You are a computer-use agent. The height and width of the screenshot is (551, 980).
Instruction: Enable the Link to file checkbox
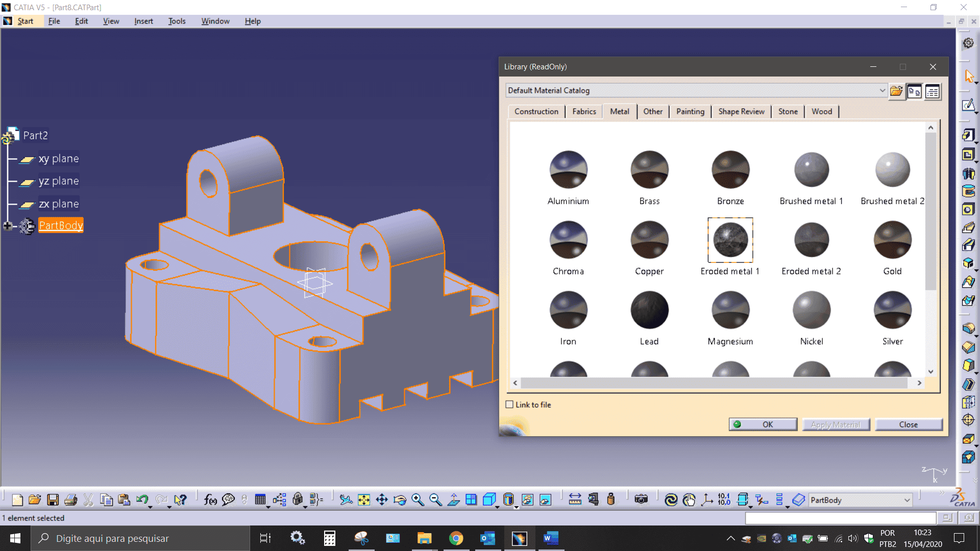click(509, 405)
